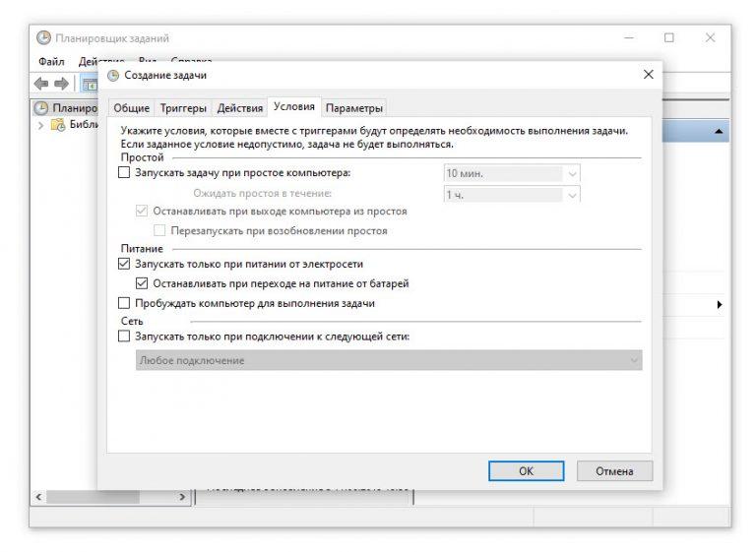Uncheck Запускать только при питании от электросети

pyautogui.click(x=124, y=264)
